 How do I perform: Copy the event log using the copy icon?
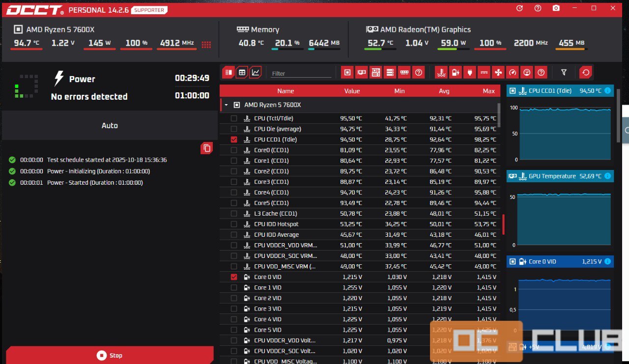pos(206,148)
